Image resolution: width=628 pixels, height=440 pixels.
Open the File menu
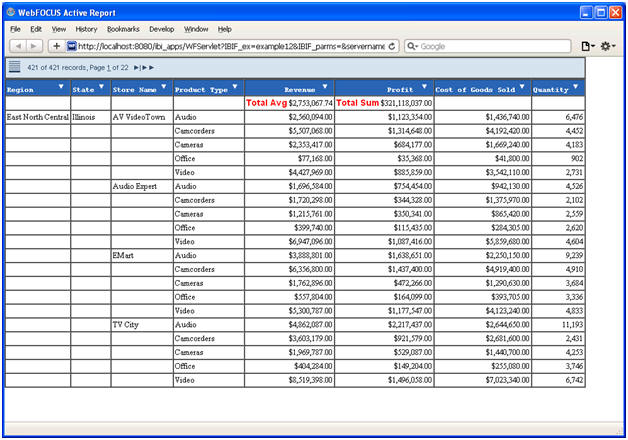[x=15, y=29]
